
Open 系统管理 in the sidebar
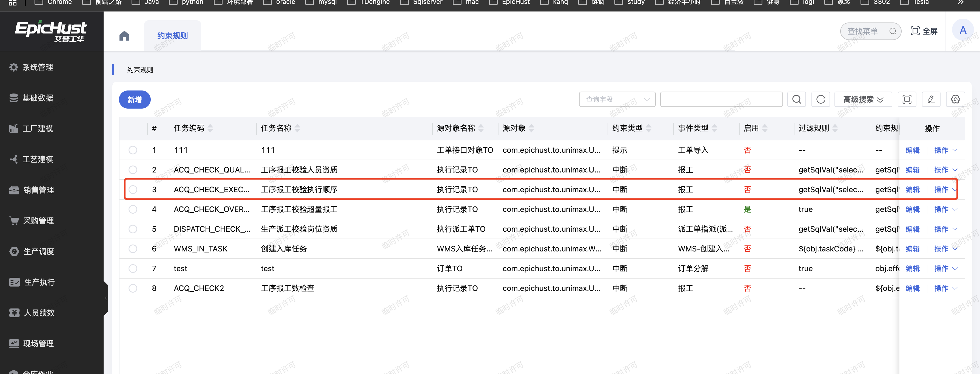[x=37, y=67]
